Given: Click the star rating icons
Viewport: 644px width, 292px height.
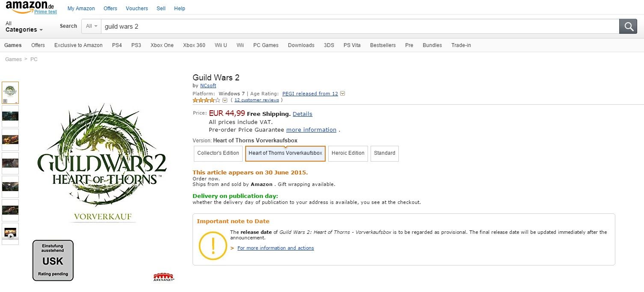Looking at the screenshot, I should coord(206,100).
